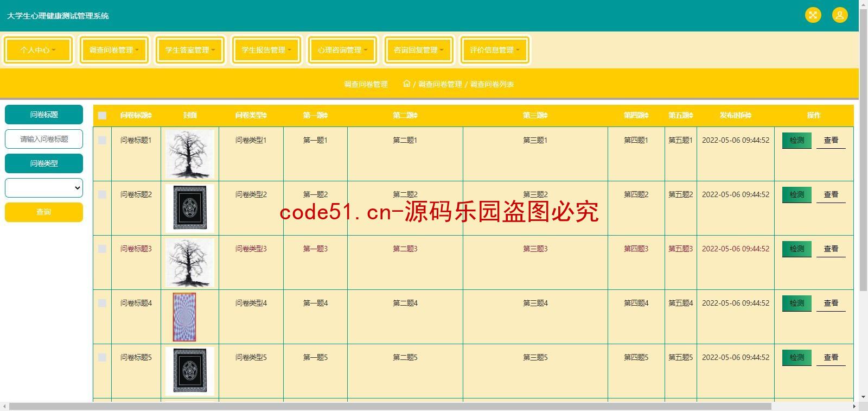Sort by 问卷标题 column arrows

coord(150,115)
